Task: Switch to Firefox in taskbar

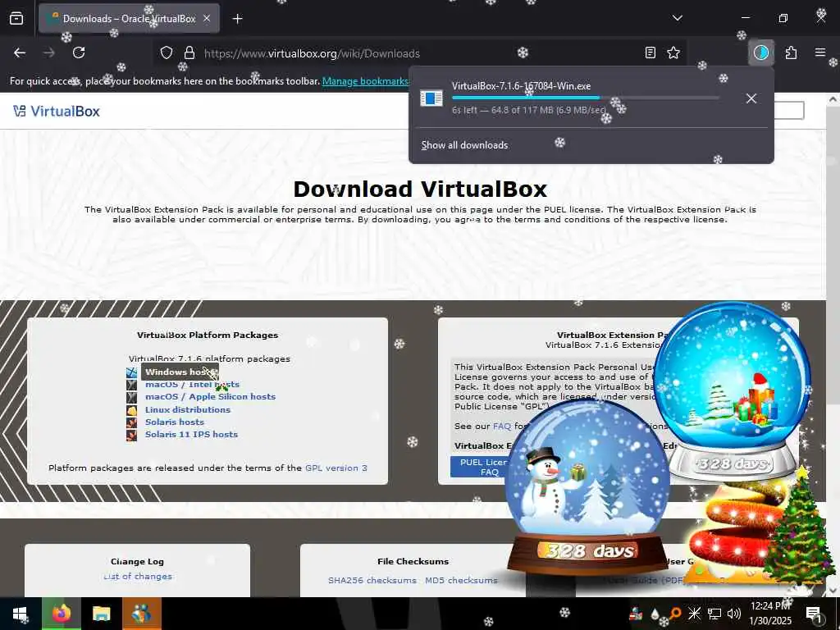Action: (62, 614)
